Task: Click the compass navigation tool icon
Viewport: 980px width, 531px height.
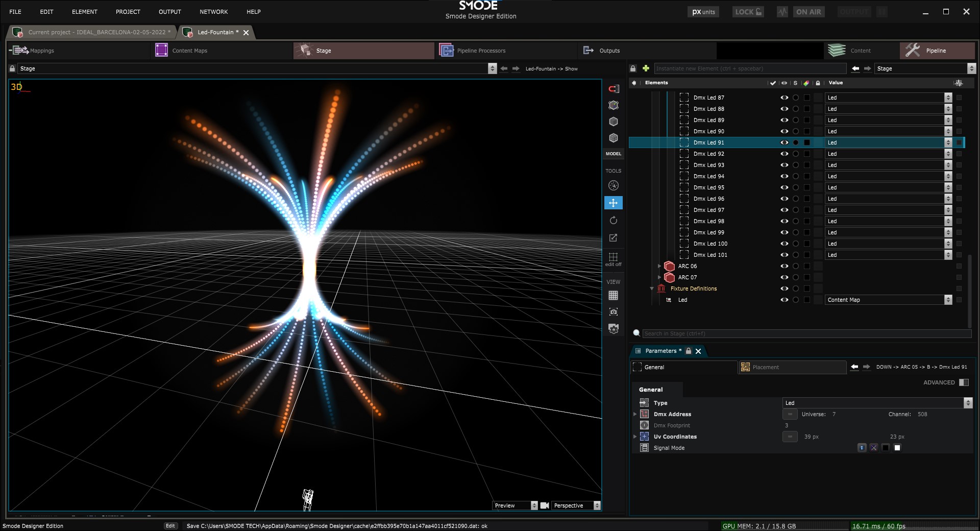Action: [x=614, y=185]
